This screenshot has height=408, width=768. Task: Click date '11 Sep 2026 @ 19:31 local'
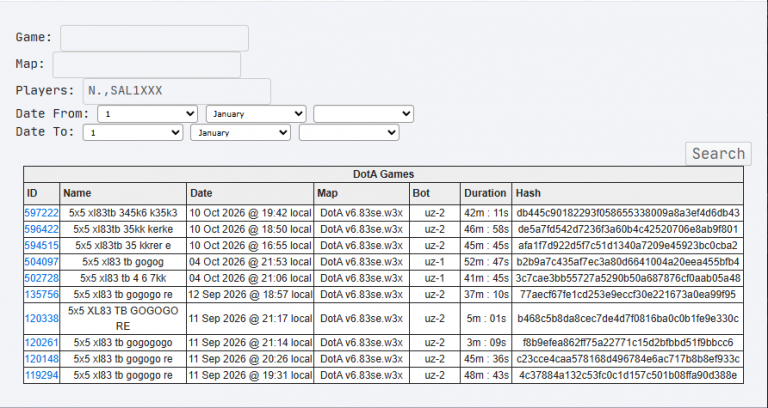pyautogui.click(x=250, y=376)
